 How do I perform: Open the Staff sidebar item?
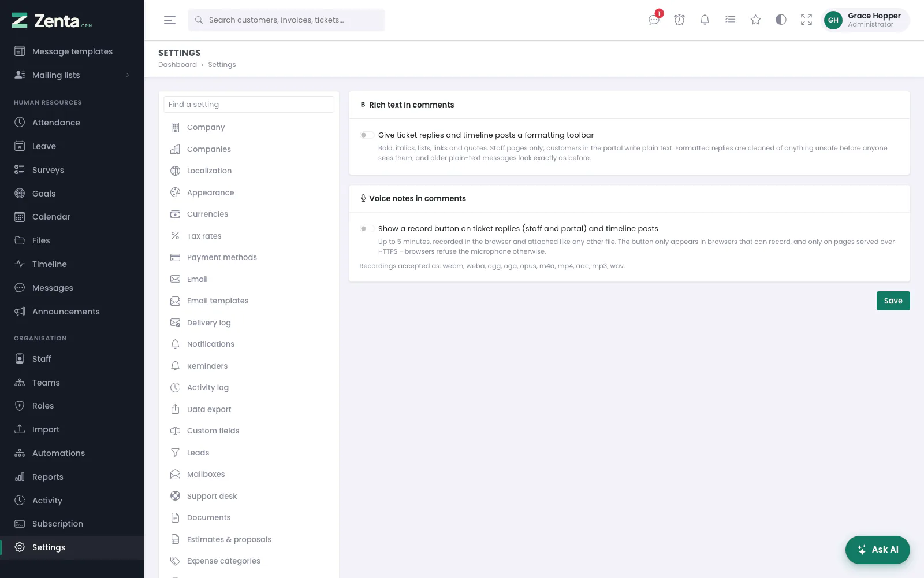[72, 359]
